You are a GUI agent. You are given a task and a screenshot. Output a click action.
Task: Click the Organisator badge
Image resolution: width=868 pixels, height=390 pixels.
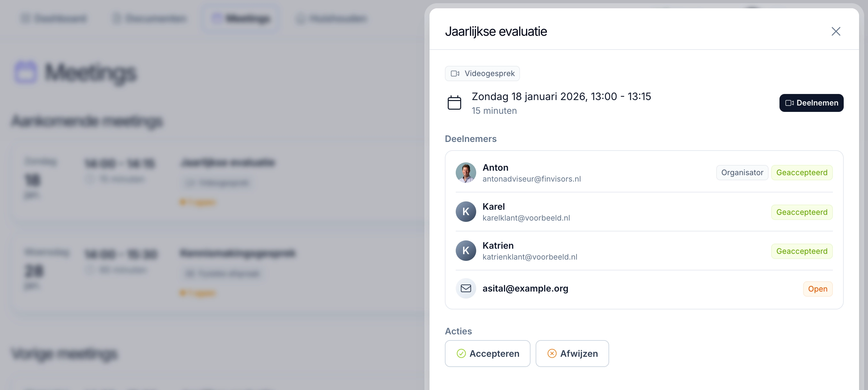coord(742,173)
